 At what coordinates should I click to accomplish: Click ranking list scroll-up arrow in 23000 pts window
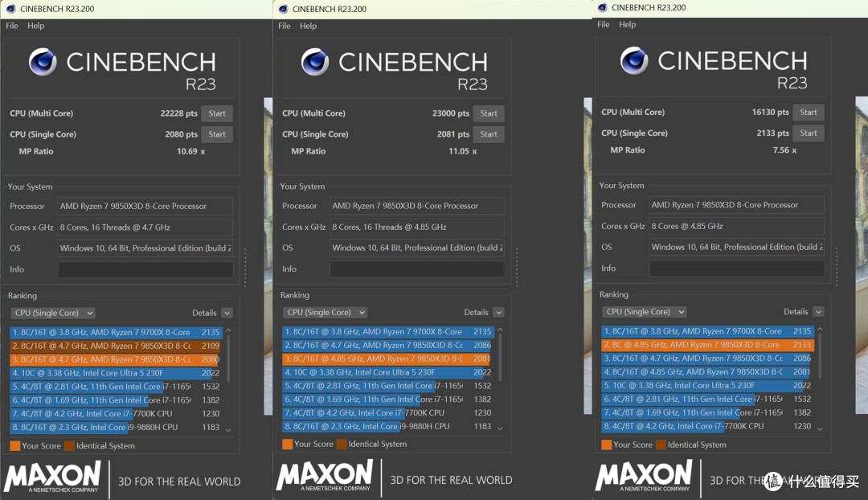pyautogui.click(x=500, y=330)
